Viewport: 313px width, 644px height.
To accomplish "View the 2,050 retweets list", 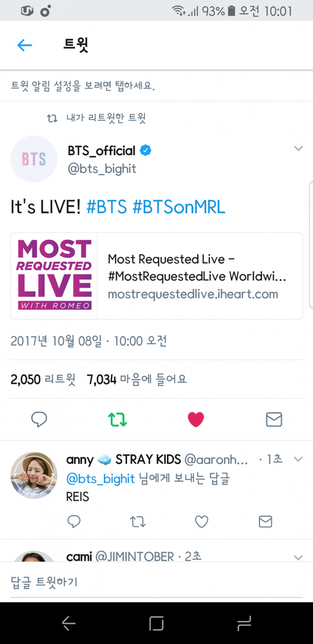I will click(x=43, y=379).
